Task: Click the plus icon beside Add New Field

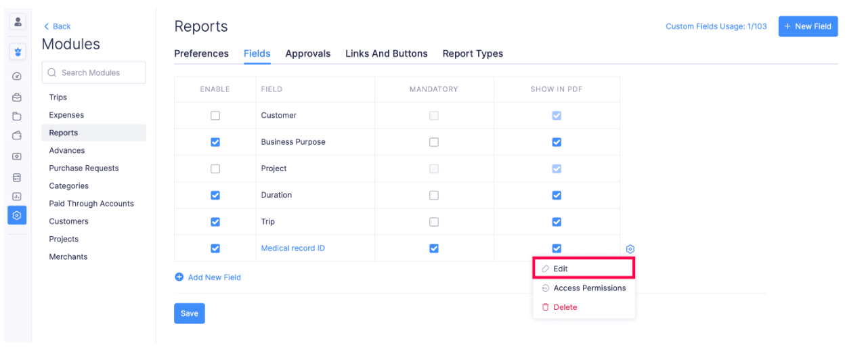Action: [179, 277]
